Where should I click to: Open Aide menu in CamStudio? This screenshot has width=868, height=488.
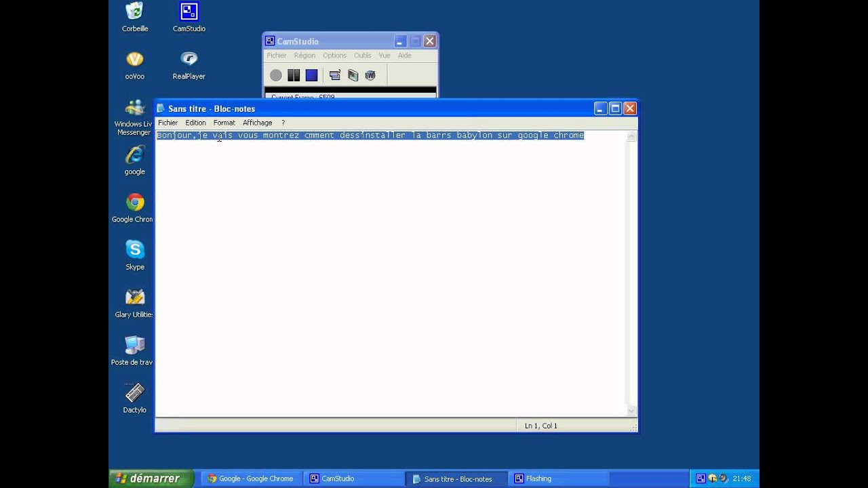pos(404,56)
